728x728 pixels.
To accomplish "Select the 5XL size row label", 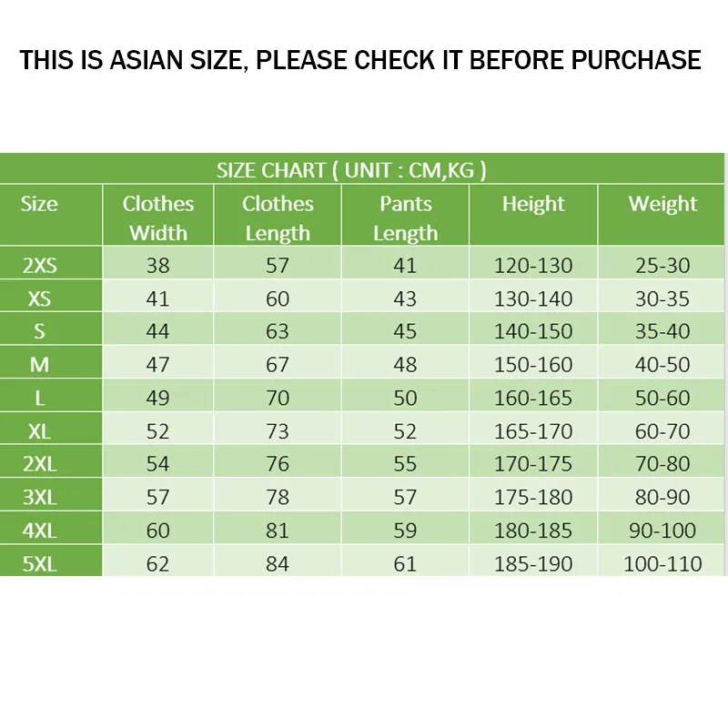I will coord(39,563).
